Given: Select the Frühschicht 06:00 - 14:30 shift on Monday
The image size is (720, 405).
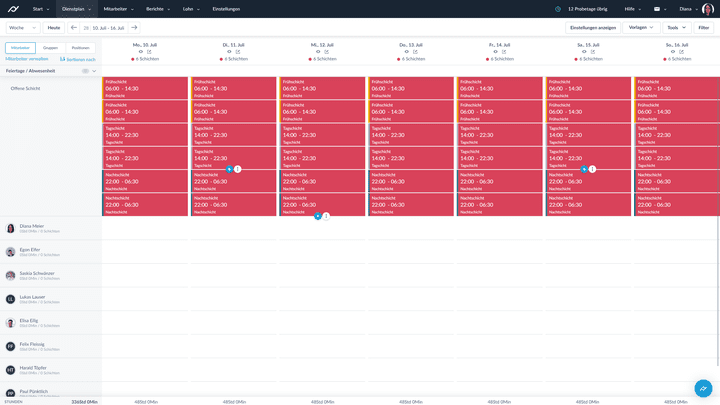Looking at the screenshot, I should (x=145, y=88).
